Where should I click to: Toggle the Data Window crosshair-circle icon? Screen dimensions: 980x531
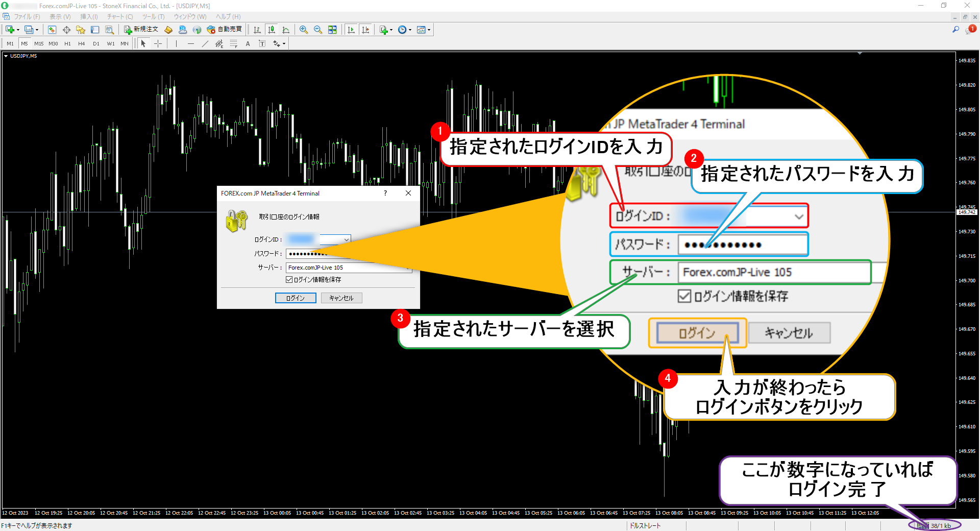(x=66, y=30)
